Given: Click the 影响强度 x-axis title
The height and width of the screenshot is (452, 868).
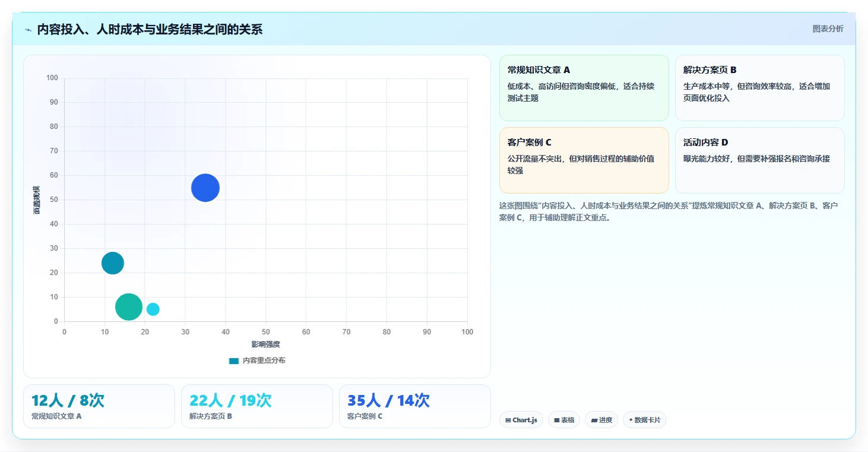Looking at the screenshot, I should point(265,344).
